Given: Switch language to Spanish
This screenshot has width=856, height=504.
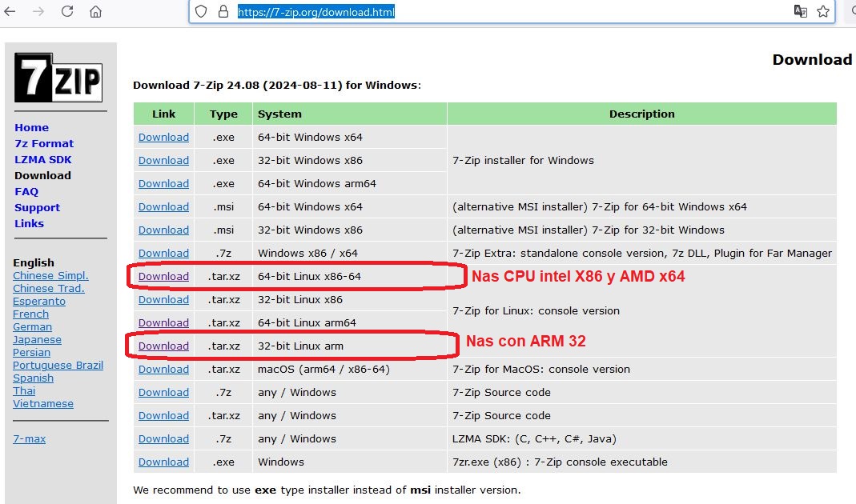Looking at the screenshot, I should point(33,378).
